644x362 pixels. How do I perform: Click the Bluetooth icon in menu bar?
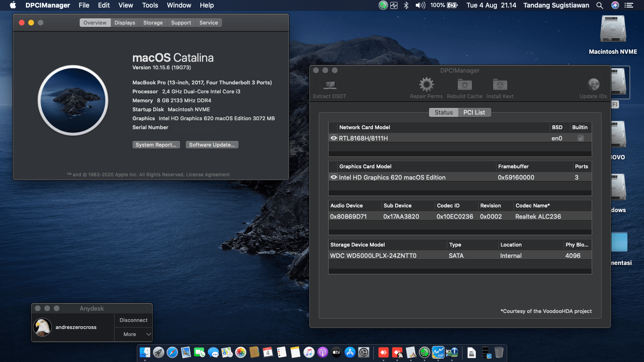(x=406, y=5)
